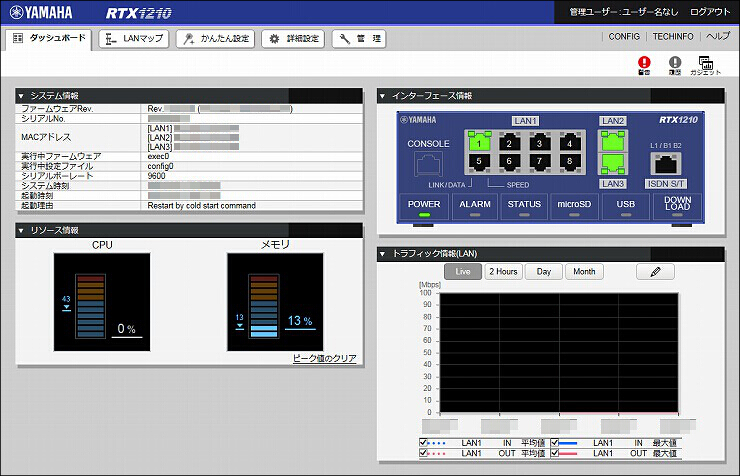The height and width of the screenshot is (476, 740).
Task: Click the 13 % memory value
Action: (300, 321)
